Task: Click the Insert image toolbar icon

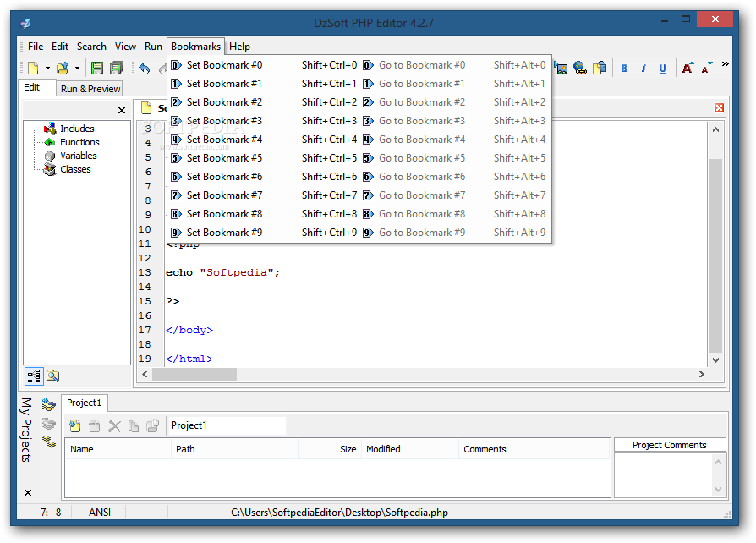Action: tap(561, 68)
